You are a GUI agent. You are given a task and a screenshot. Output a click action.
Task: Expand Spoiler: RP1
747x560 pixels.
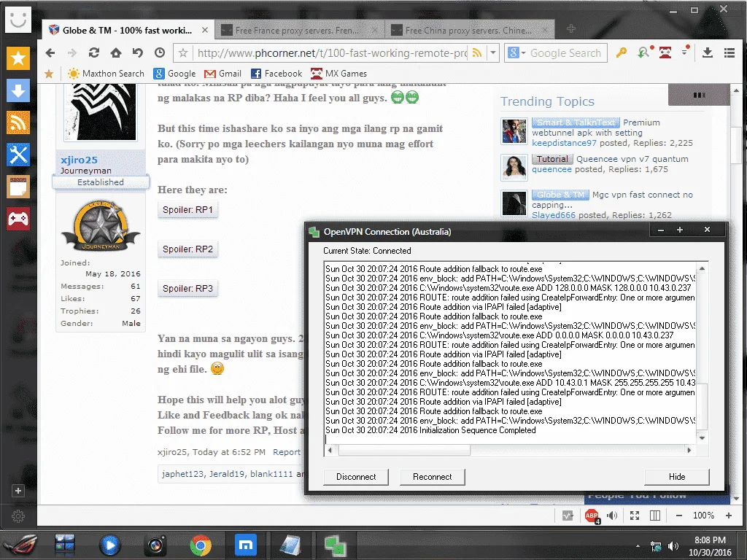click(187, 209)
